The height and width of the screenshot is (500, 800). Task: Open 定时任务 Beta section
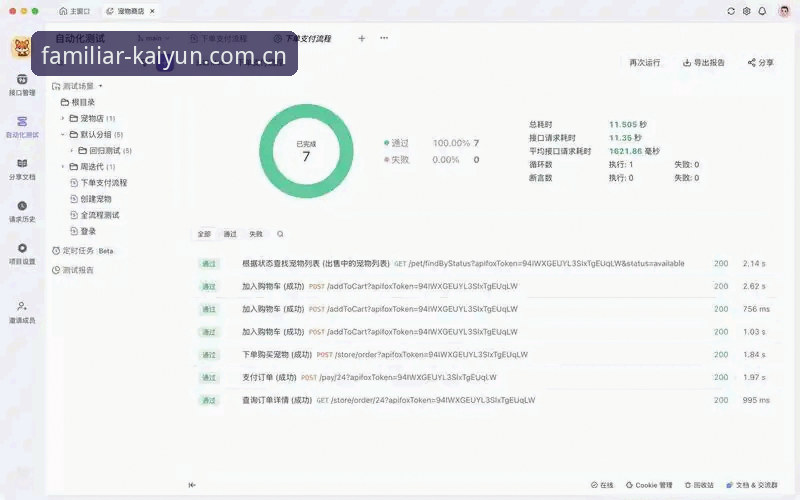click(x=83, y=251)
